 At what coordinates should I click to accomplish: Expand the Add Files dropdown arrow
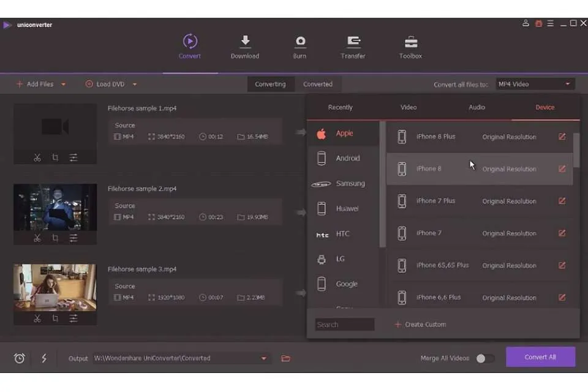point(63,85)
